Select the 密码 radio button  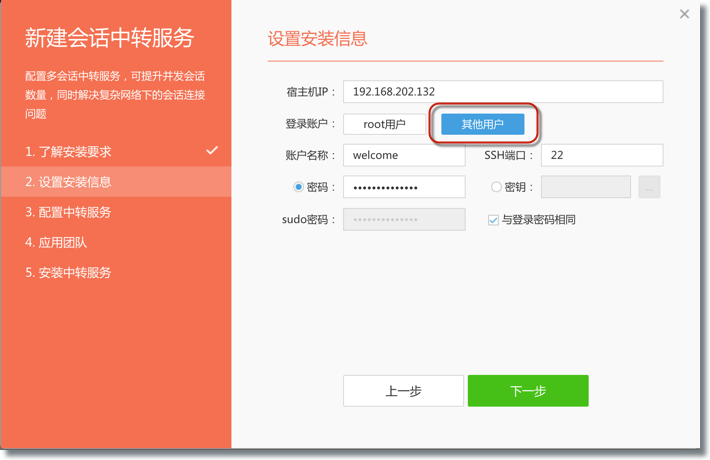(x=298, y=187)
